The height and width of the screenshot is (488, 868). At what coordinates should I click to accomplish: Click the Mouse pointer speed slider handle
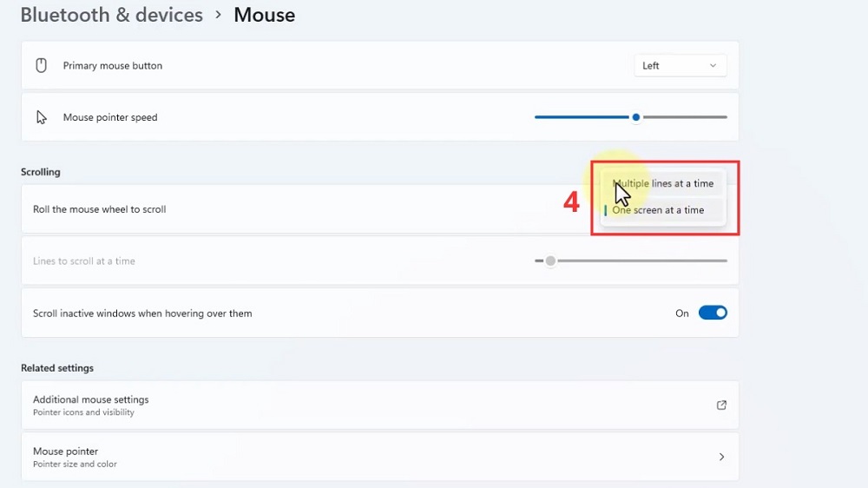pos(636,117)
